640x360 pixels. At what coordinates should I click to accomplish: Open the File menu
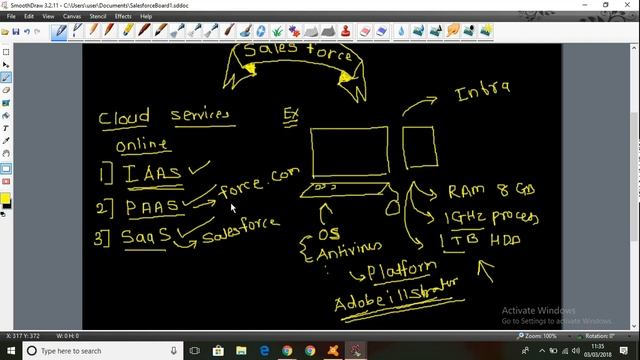coord(11,16)
